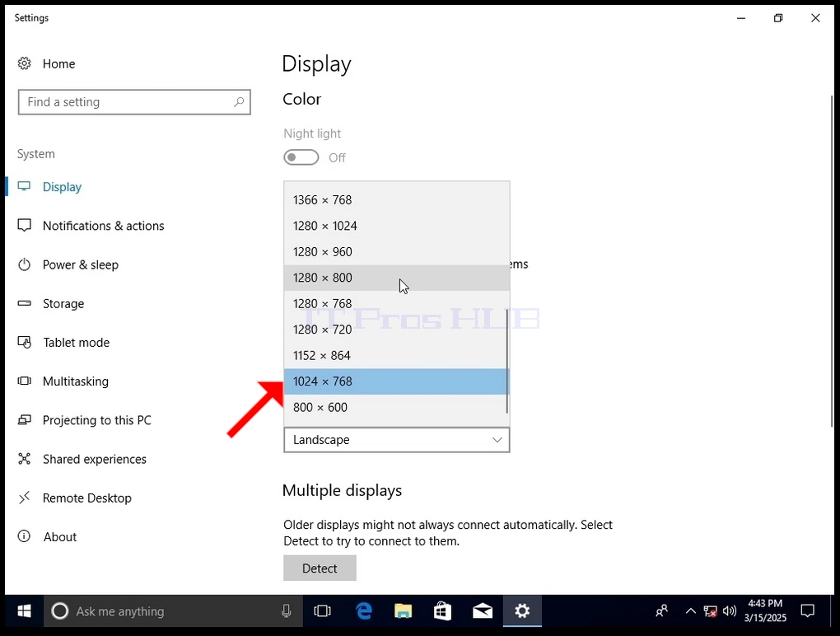
Task: Click the Multitasking icon
Action: click(x=24, y=381)
